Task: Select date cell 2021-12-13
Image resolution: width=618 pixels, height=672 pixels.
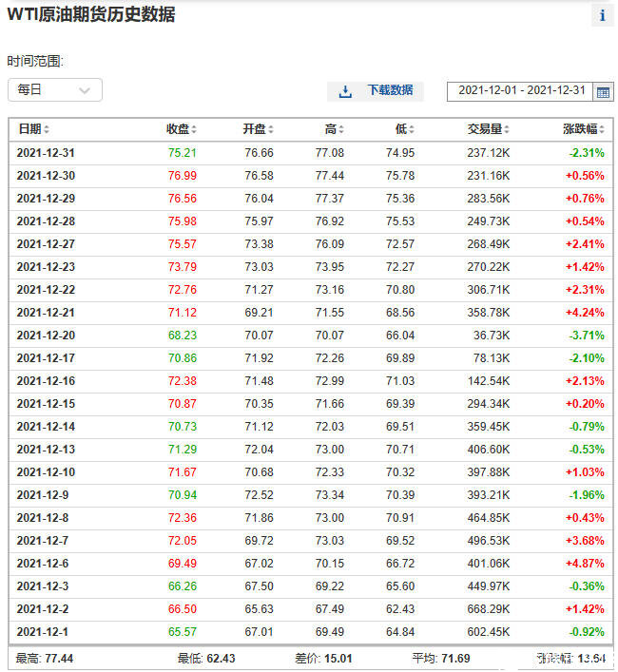Action: point(46,450)
